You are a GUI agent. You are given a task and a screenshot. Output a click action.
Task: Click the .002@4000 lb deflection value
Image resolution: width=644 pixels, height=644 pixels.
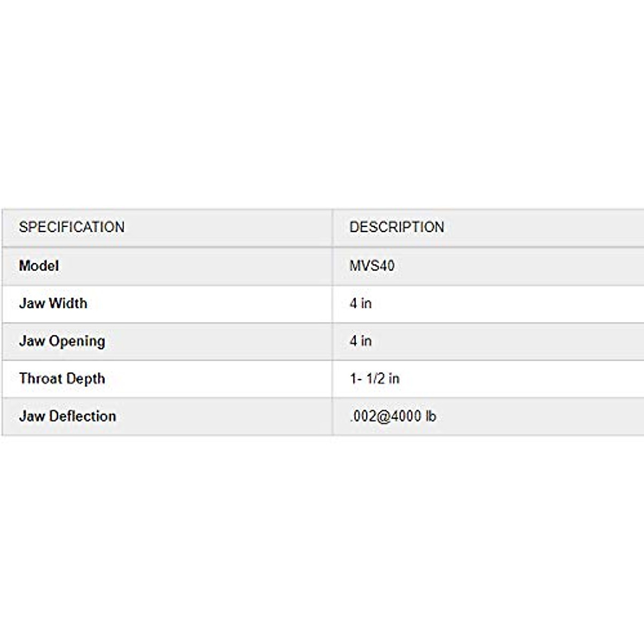coord(393,416)
